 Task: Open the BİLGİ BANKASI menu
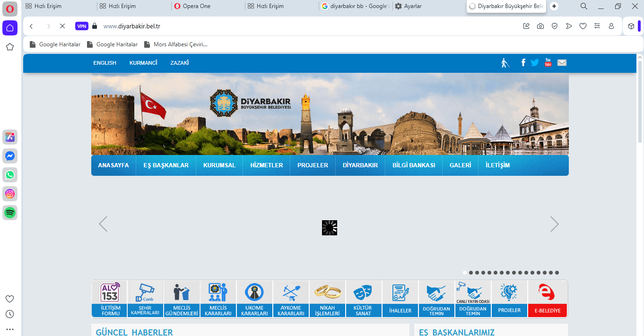(414, 165)
